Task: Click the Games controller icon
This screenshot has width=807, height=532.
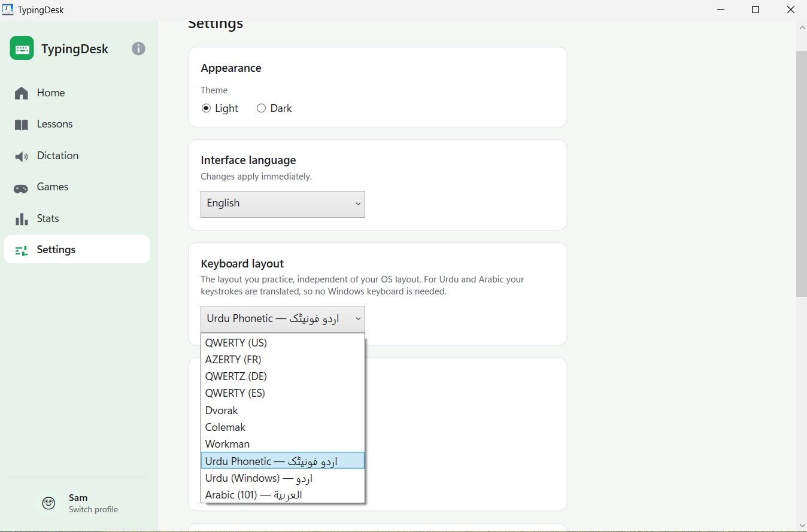Action: (x=21, y=188)
